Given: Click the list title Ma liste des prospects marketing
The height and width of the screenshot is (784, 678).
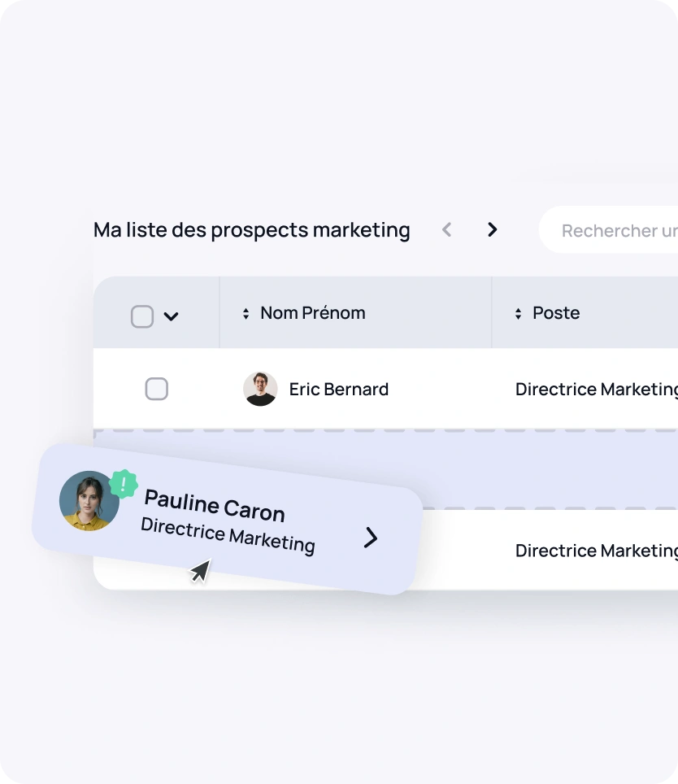Looking at the screenshot, I should click(x=252, y=230).
